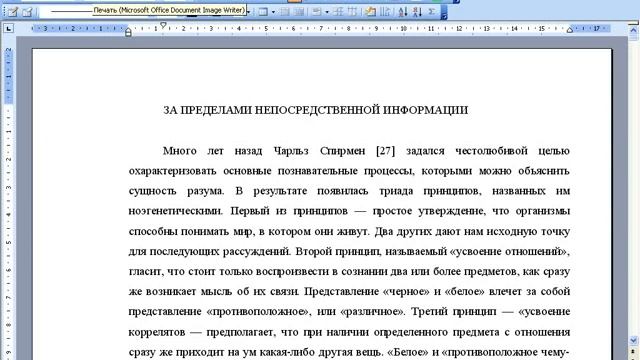The image size is (640, 360).
Task: Click Change Text Direction icon
Action: click(x=385, y=12)
